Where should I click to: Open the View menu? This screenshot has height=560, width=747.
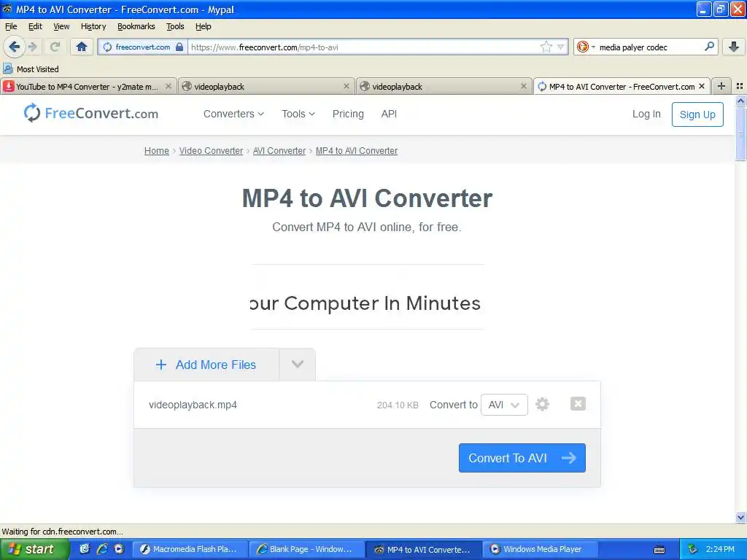click(61, 26)
